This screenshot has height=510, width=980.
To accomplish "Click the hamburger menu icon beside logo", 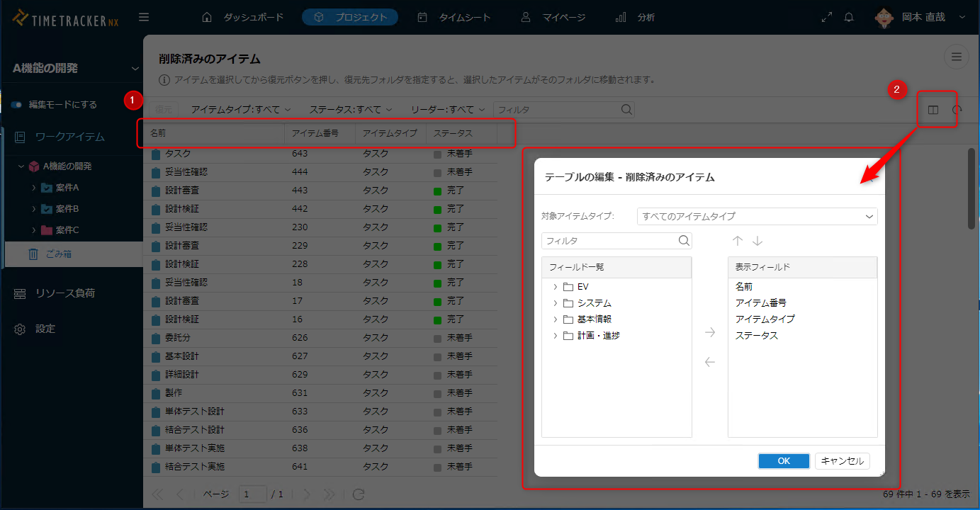I will click(x=144, y=17).
